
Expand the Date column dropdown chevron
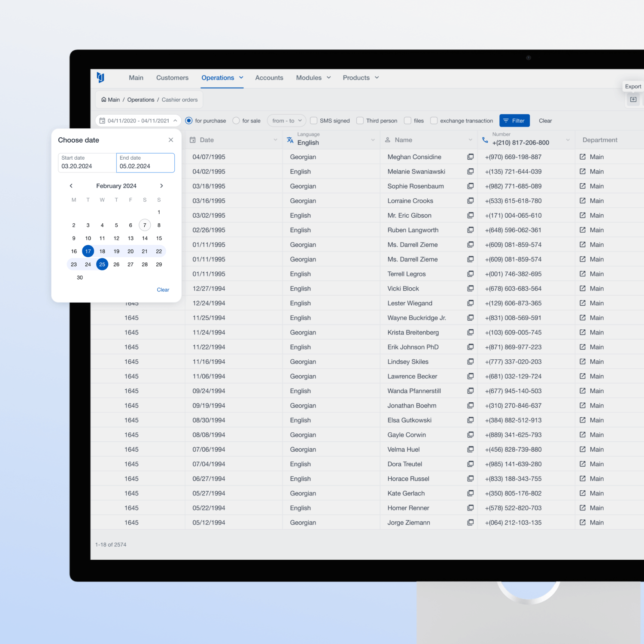[275, 140]
